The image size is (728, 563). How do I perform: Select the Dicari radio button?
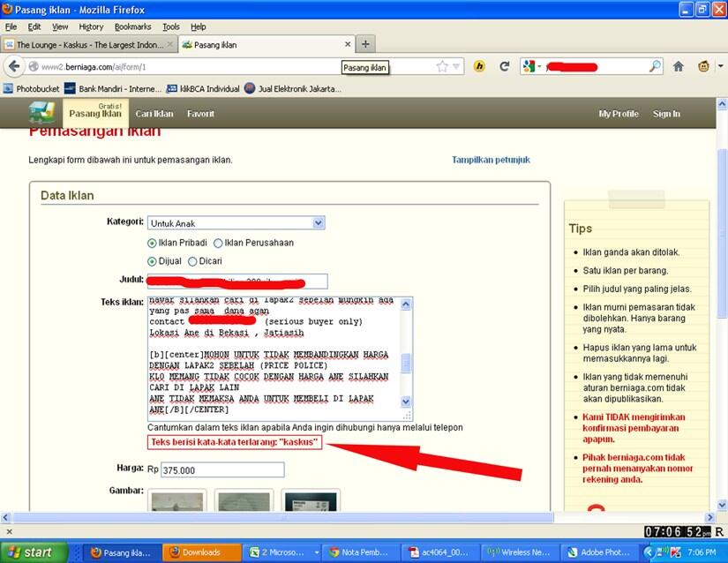click(x=192, y=262)
